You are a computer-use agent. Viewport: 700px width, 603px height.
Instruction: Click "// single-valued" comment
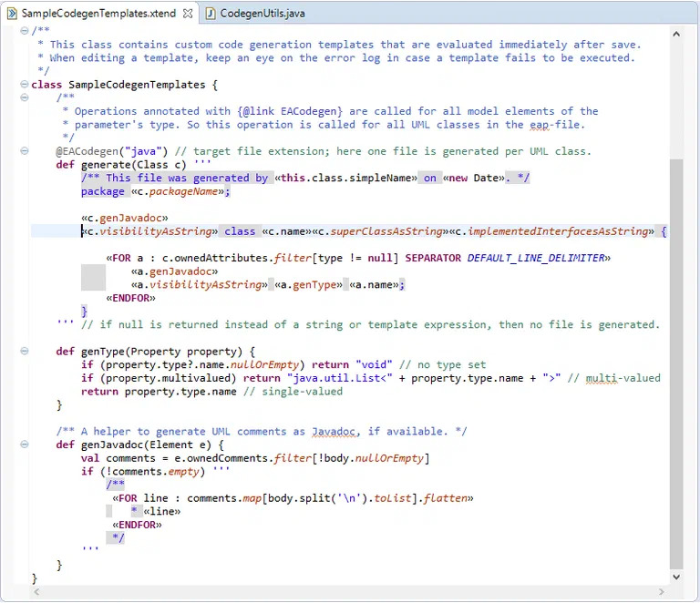click(293, 392)
